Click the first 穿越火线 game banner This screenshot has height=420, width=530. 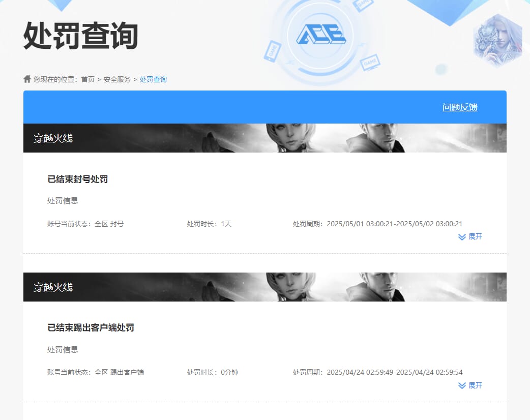point(264,138)
